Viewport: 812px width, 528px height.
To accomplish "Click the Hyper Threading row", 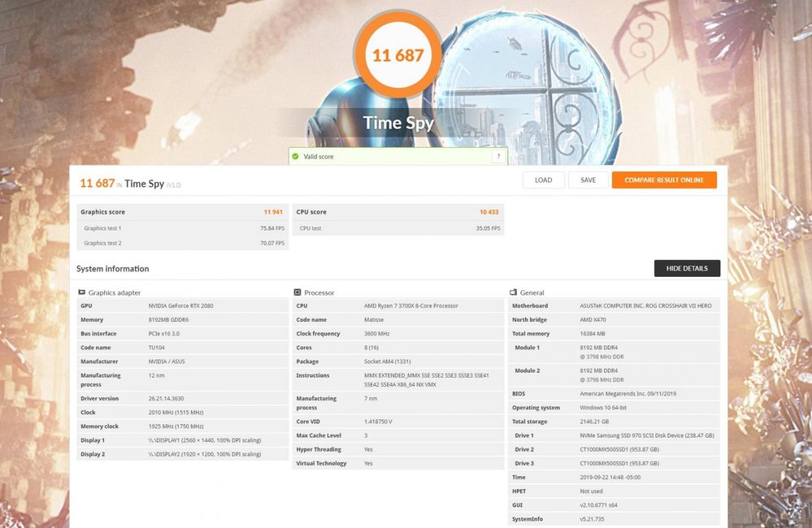I will (x=397, y=450).
